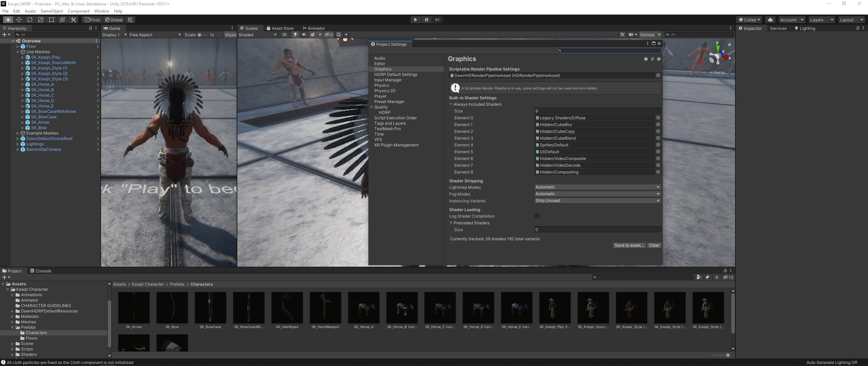Open the Layout dropdown
Viewport: 868px width, 366px height.
pos(851,20)
